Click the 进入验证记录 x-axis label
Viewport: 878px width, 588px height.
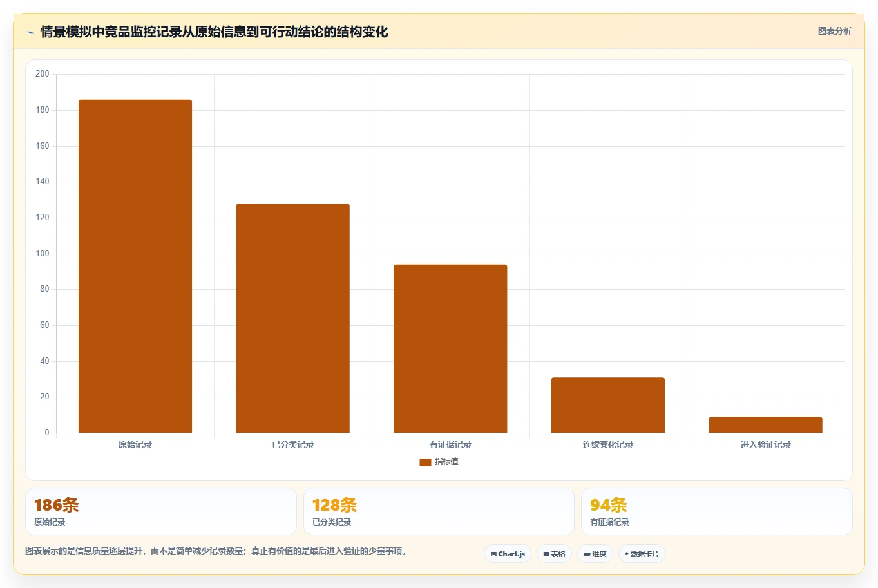click(x=765, y=444)
